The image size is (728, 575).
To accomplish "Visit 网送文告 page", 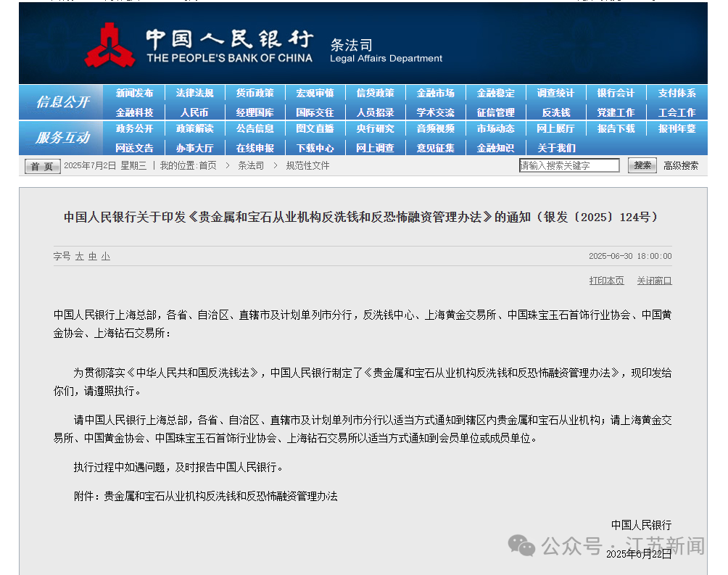I will [x=134, y=148].
